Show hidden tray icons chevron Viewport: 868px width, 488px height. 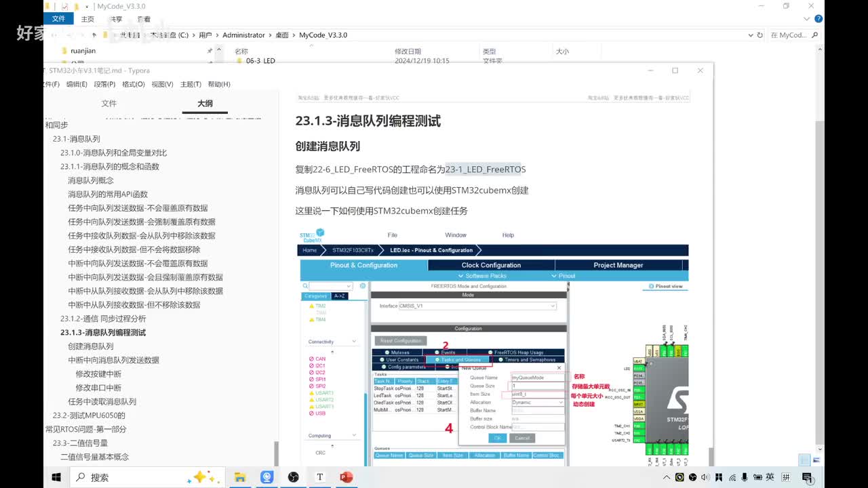[665, 477]
